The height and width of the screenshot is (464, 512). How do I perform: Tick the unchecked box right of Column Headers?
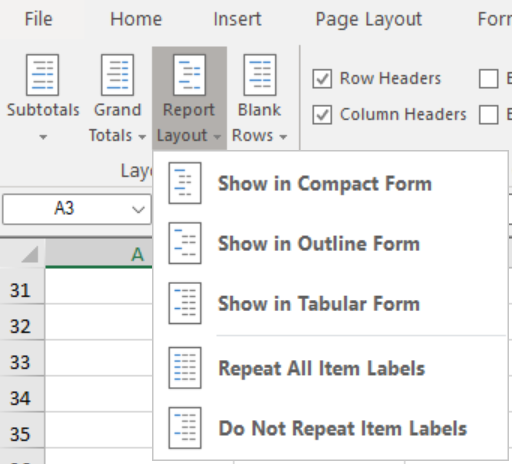[x=489, y=115]
